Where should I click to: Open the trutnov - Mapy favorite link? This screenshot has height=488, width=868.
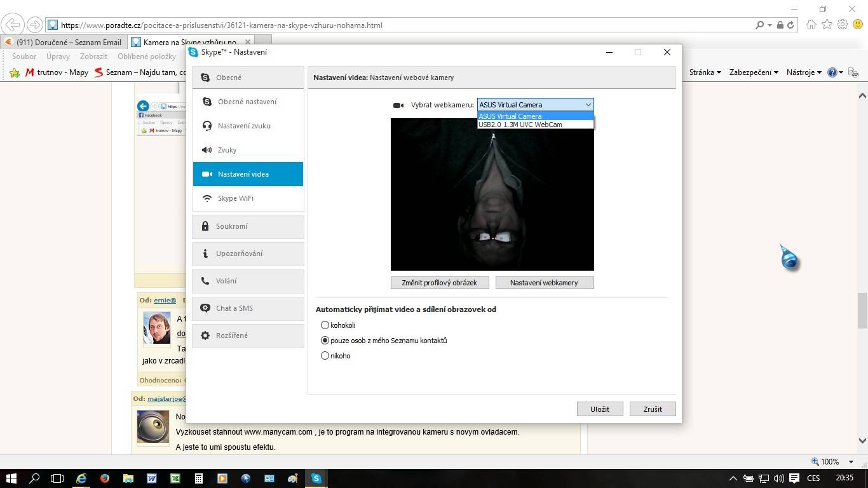point(57,72)
